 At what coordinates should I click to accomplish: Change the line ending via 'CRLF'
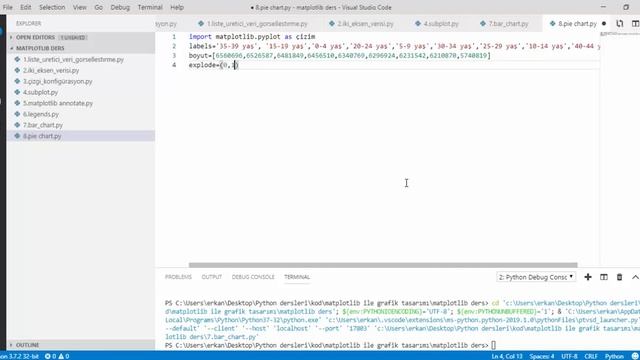[591, 356]
